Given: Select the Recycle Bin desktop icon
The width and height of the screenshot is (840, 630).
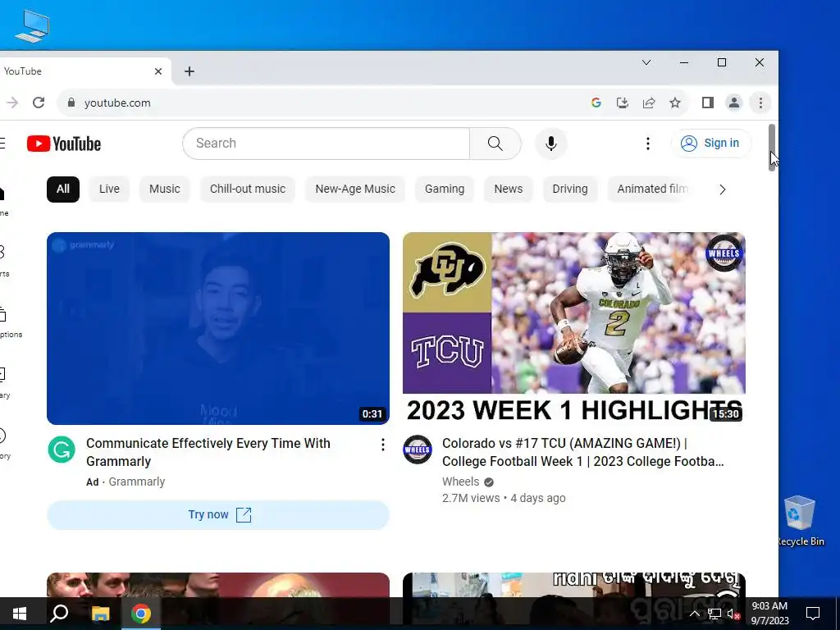Looking at the screenshot, I should [x=800, y=521].
